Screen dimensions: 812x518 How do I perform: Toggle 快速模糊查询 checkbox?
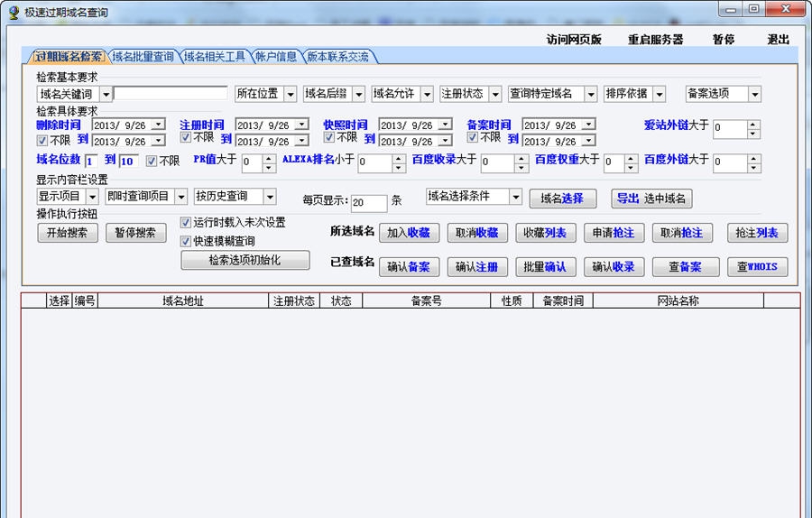(x=185, y=241)
